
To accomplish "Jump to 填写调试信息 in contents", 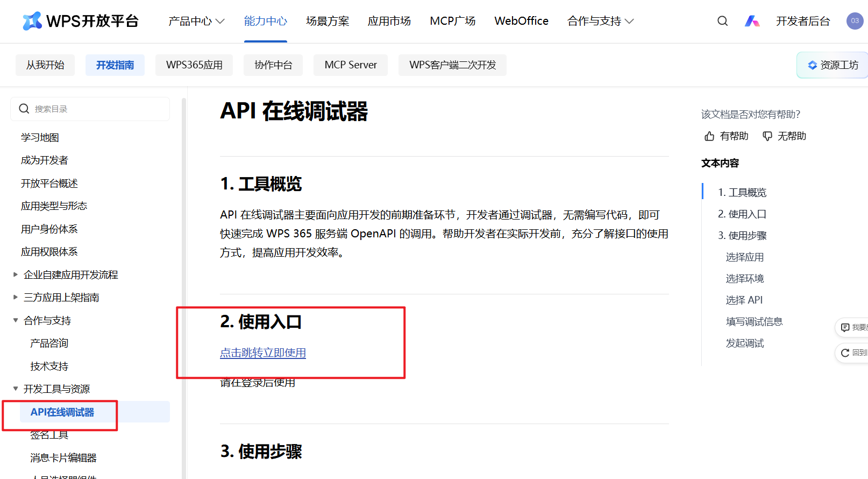I will [x=754, y=322].
